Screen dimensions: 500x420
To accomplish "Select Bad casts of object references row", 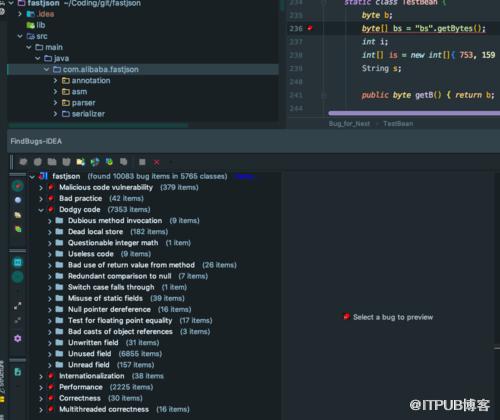I will click(139, 331).
